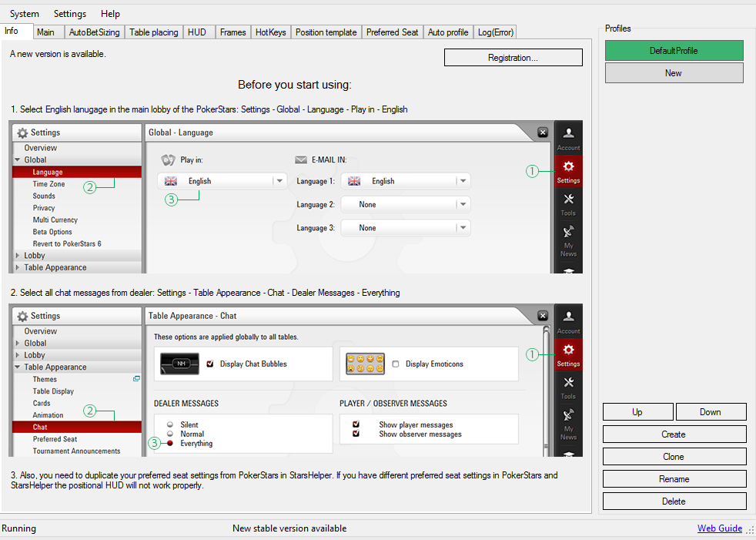This screenshot has height=540, width=756.
Task: Click cards icon beside Play in label
Action: pos(168,159)
